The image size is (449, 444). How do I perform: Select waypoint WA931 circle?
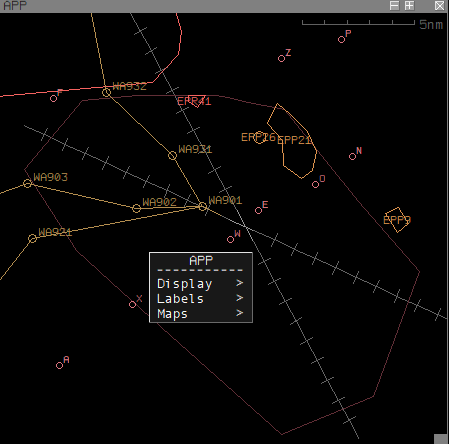(172, 155)
